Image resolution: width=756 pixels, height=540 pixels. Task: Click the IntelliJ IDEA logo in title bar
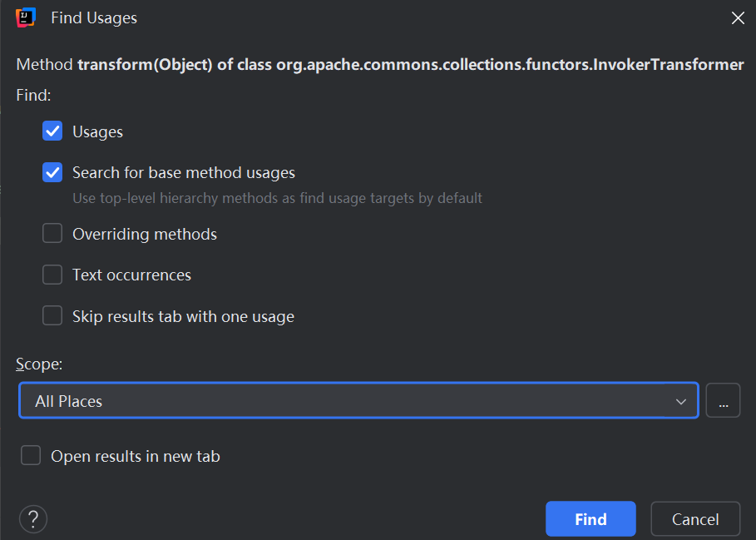pos(26,17)
